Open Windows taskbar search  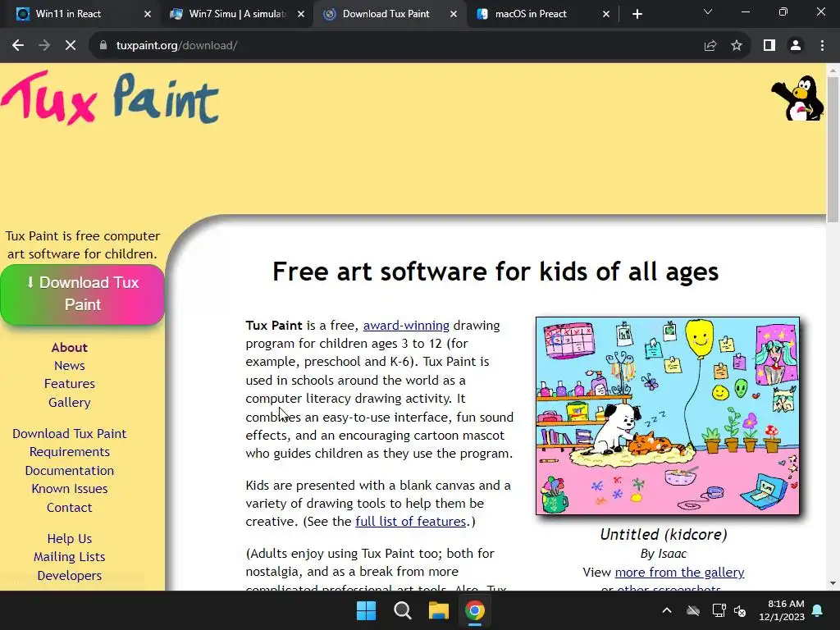402,610
